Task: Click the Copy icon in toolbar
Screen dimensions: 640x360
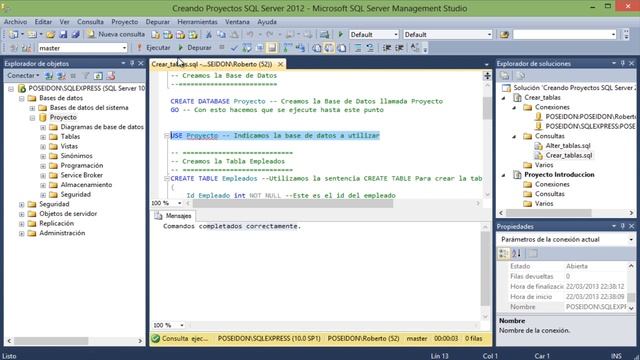Action: (x=221, y=35)
